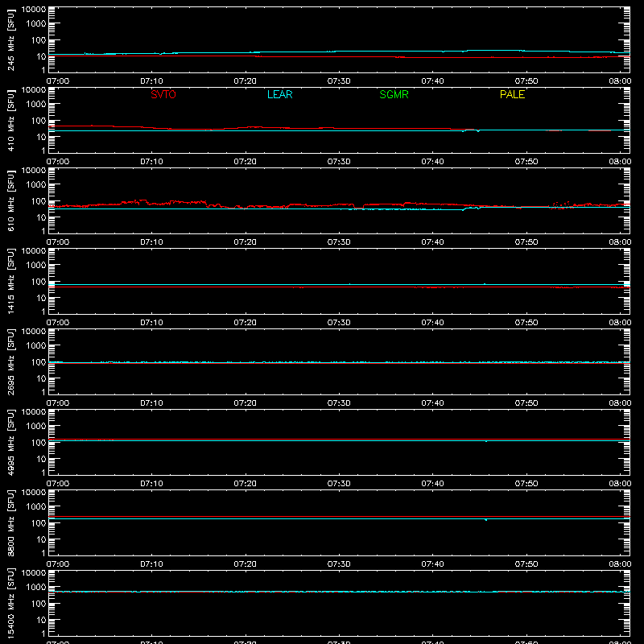Click 08:00 label under the 245 MHz plot
This screenshot has height=644, width=644.
[620, 81]
